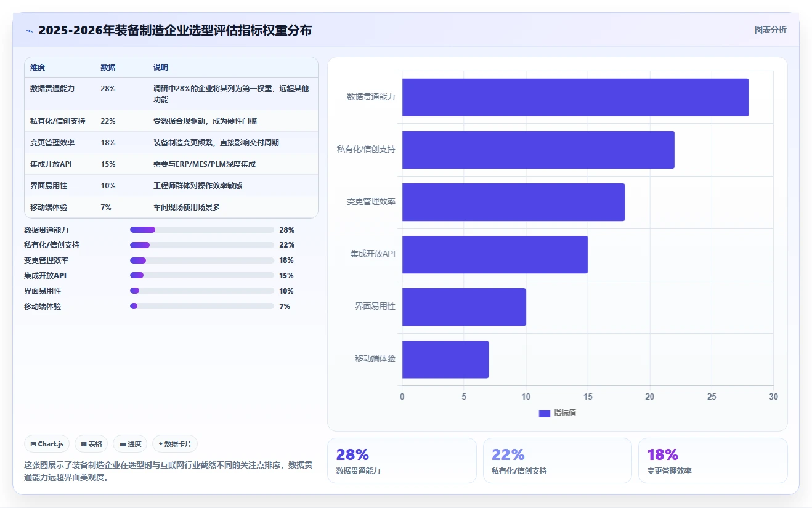Click the 集成开放API chart bar
Viewport: 812px width, 508px height.
[495, 254]
